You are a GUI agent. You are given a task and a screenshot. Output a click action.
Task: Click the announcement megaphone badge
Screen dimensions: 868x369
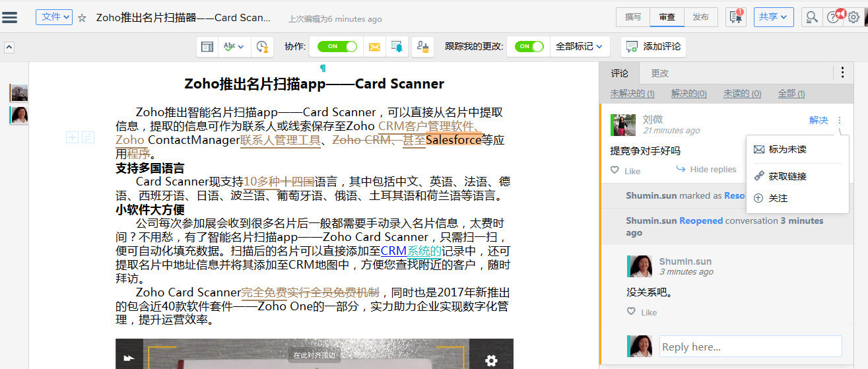coord(840,13)
